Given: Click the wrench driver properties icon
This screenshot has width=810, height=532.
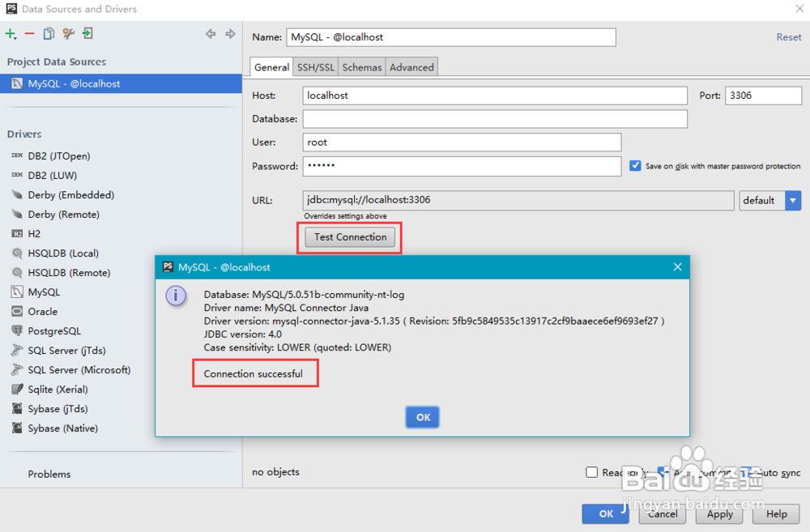Looking at the screenshot, I should coord(68,34).
